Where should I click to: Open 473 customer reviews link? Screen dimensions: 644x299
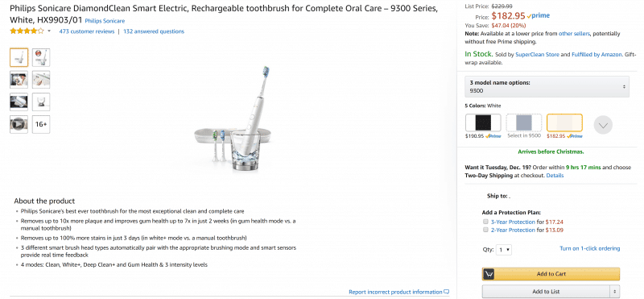[87, 31]
